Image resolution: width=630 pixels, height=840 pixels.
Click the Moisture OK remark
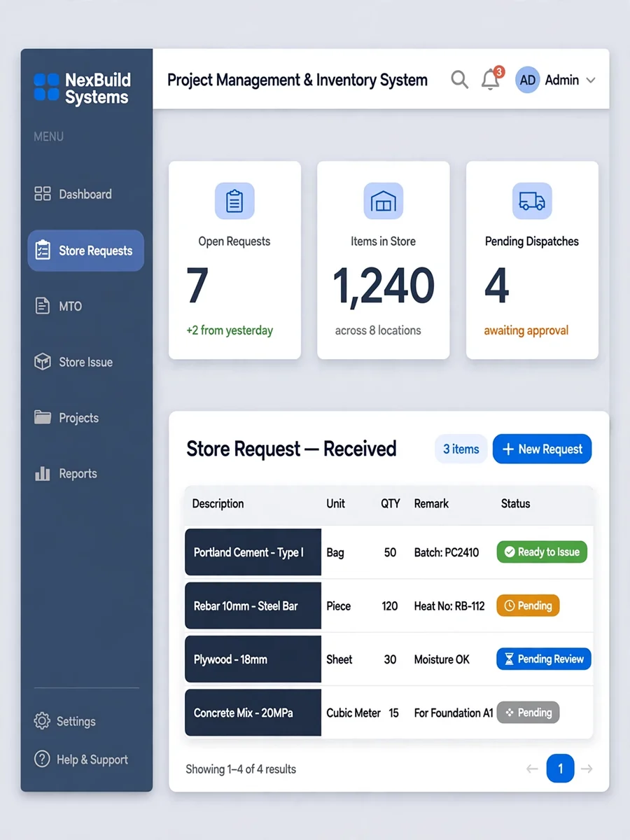442,659
